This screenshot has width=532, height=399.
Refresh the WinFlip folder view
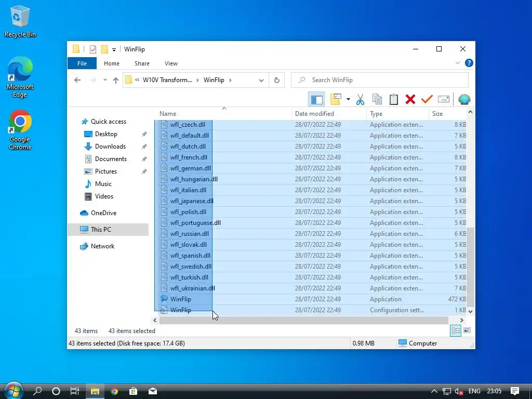(x=277, y=80)
